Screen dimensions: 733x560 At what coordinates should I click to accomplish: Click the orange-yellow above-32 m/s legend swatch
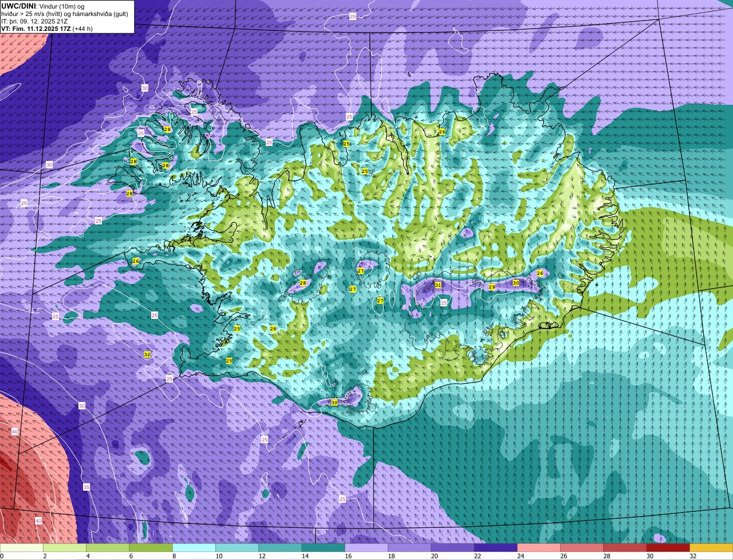point(711,547)
